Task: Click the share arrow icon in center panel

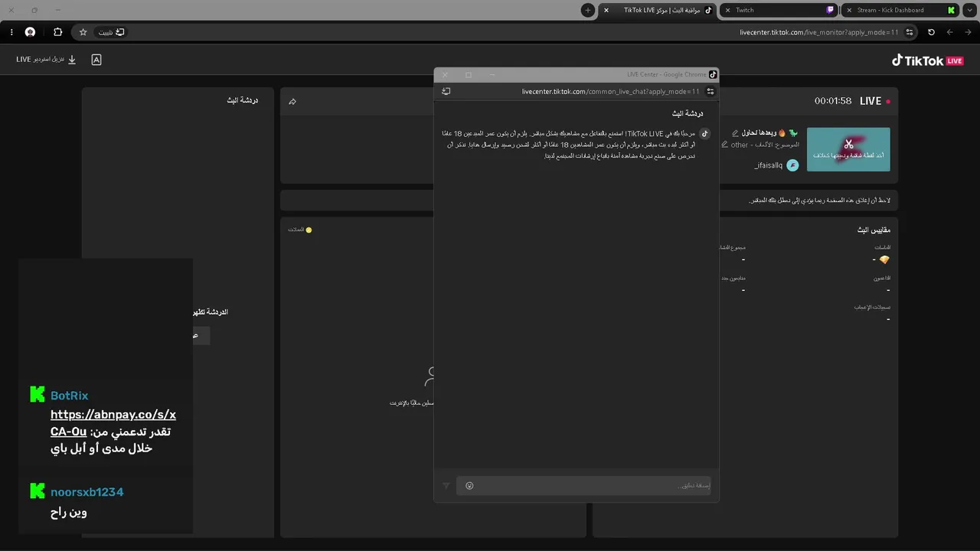Action: (292, 102)
